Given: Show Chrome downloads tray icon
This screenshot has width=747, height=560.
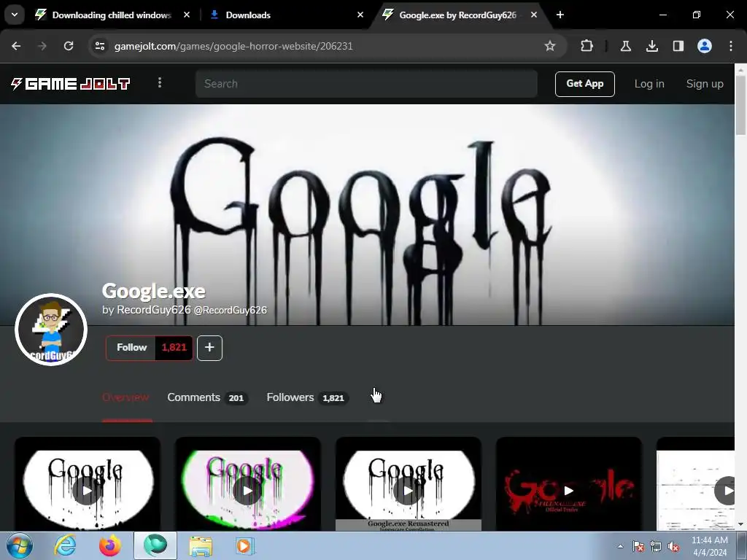Looking at the screenshot, I should click(651, 46).
